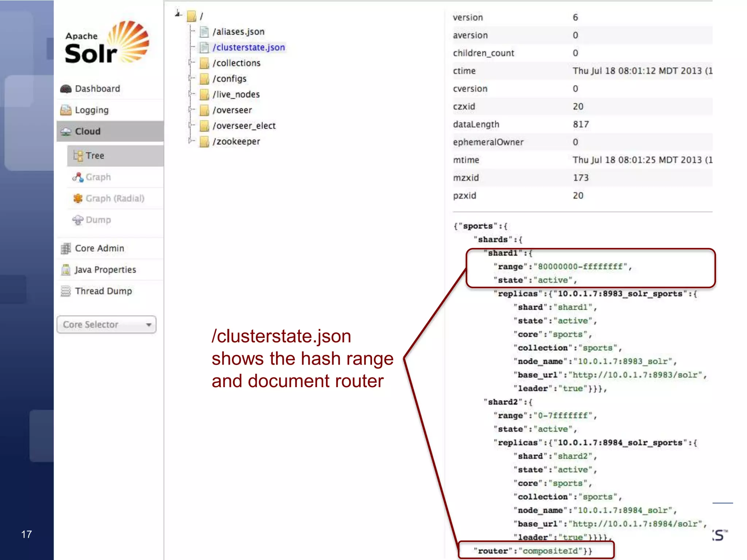Screen dimensions: 747x560
Task: Expand the /overseer tree node
Action: click(190, 109)
